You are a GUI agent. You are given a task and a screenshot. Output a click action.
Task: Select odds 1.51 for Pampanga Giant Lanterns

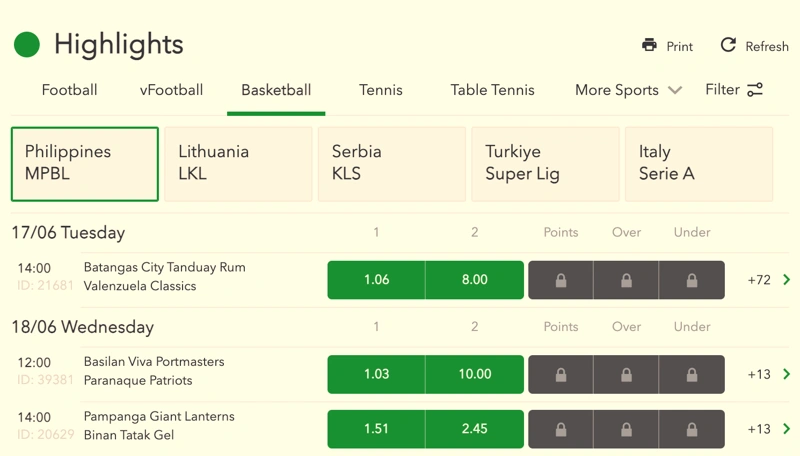coord(376,429)
